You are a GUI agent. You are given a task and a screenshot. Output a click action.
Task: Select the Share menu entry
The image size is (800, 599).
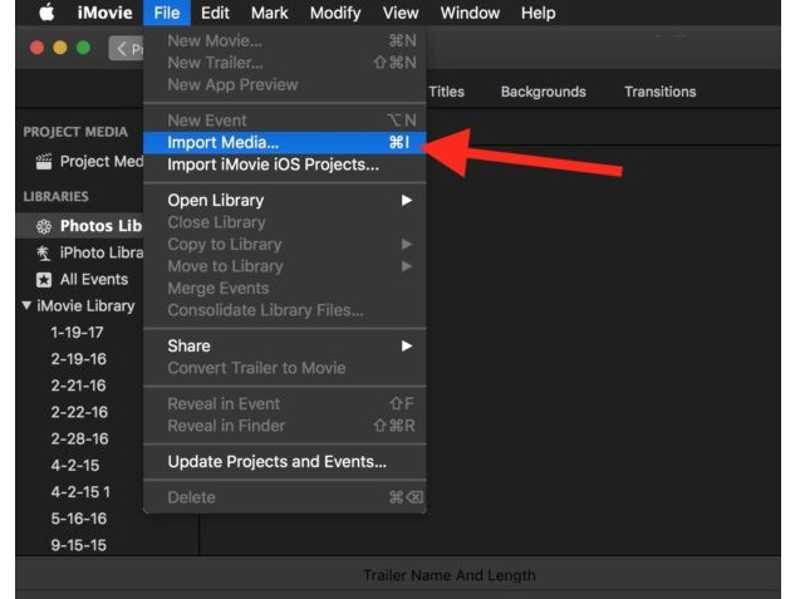(285, 346)
